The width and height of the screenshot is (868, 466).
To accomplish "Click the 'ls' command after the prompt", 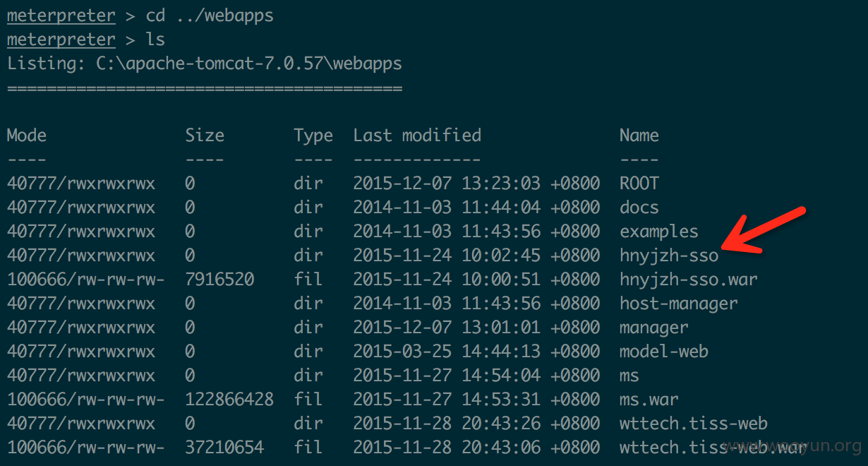I will point(155,40).
